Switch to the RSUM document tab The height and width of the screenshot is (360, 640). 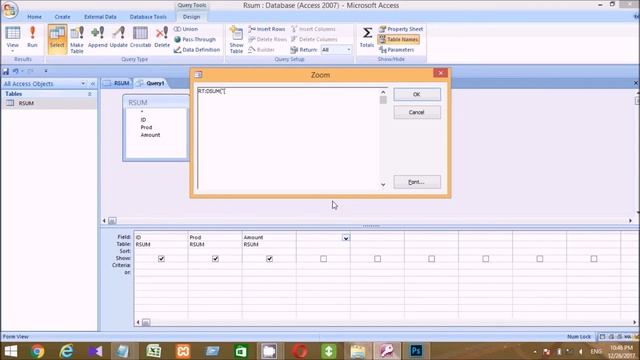(x=117, y=83)
